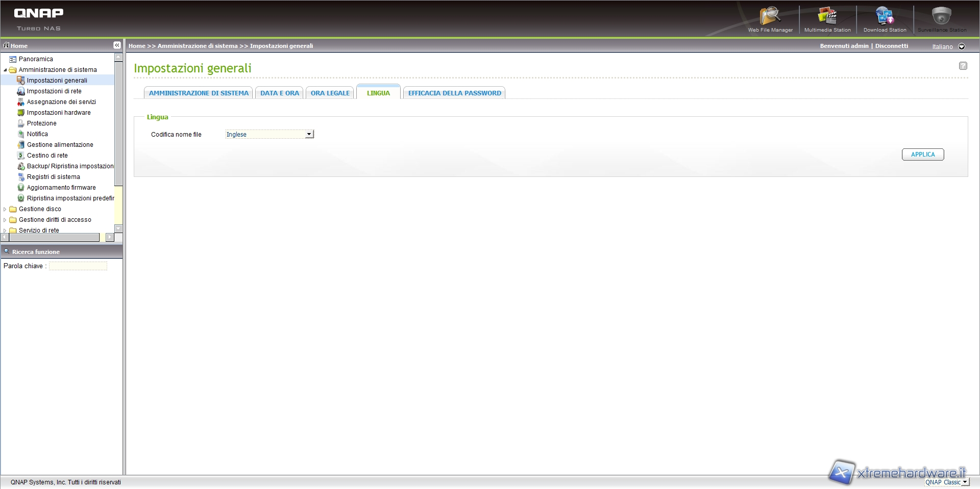This screenshot has width=980, height=489.
Task: Click the help question mark icon
Action: point(963,66)
